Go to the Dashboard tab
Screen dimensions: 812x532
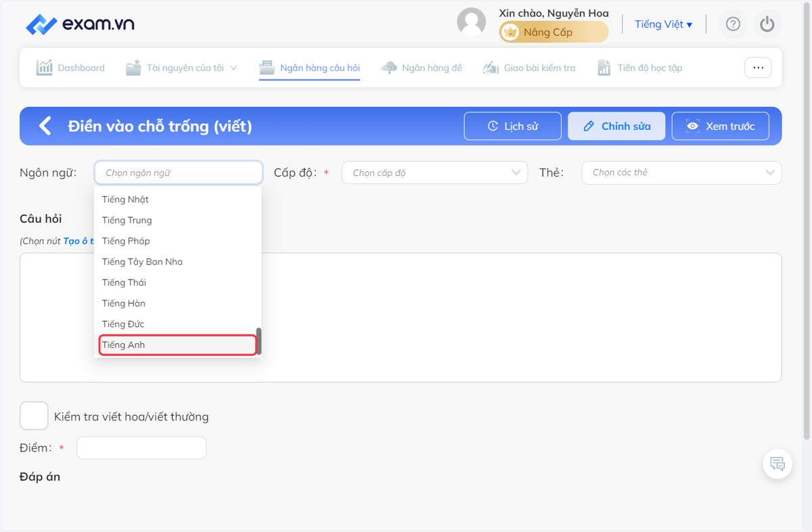click(70, 68)
